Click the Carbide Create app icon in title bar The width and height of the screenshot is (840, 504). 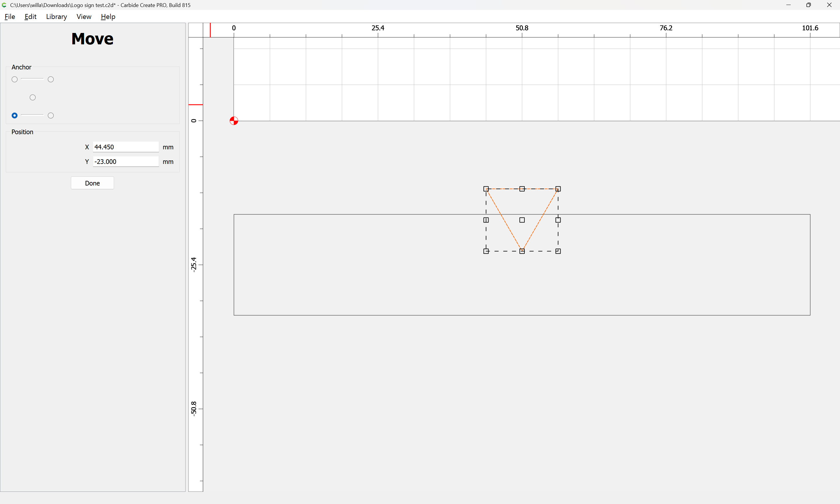click(x=4, y=5)
